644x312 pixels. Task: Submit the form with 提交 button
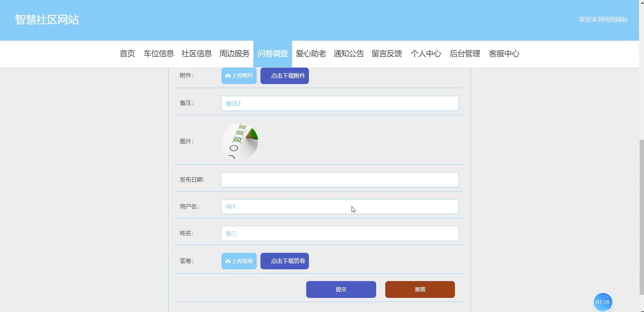(x=341, y=289)
